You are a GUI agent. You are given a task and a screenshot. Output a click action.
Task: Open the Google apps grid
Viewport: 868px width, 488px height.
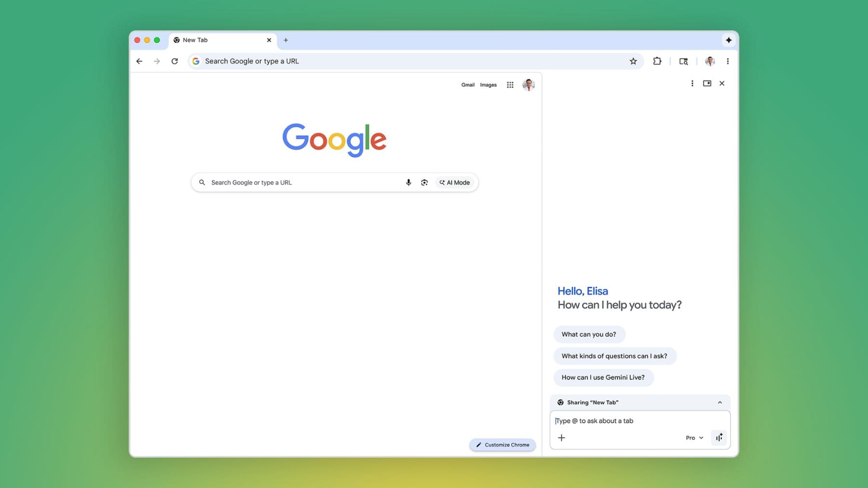(x=510, y=85)
